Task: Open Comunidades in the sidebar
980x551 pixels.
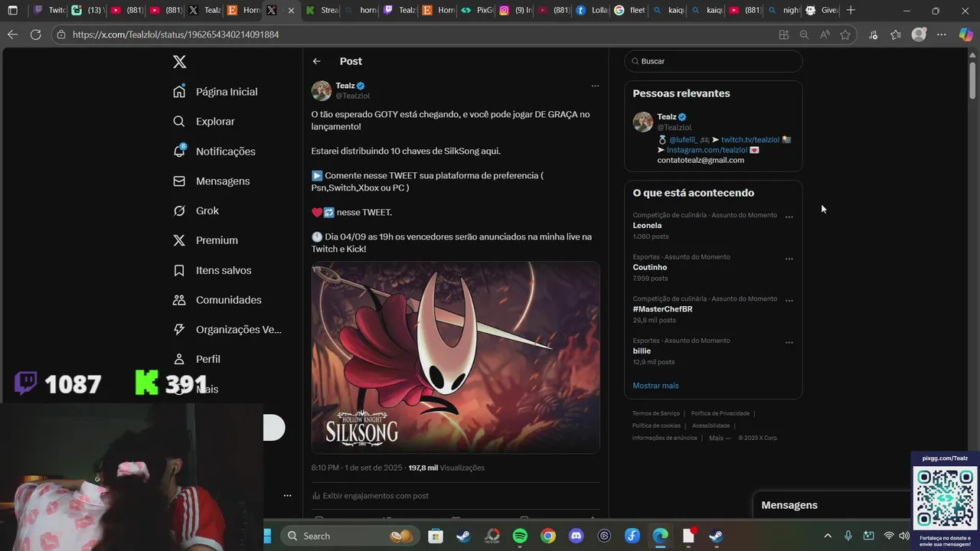Action: [217, 300]
